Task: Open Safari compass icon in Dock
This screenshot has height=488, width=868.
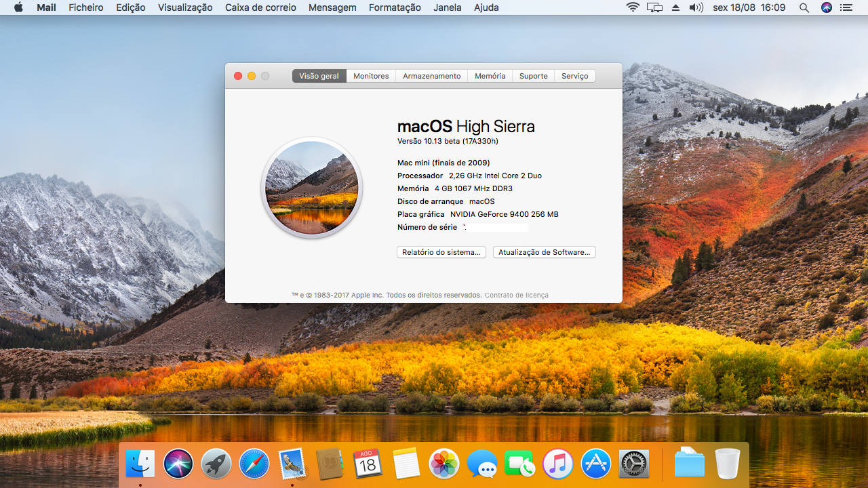Action: (x=254, y=464)
